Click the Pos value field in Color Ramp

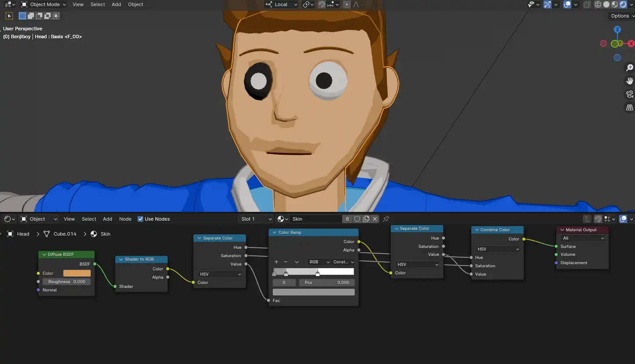[x=327, y=282]
